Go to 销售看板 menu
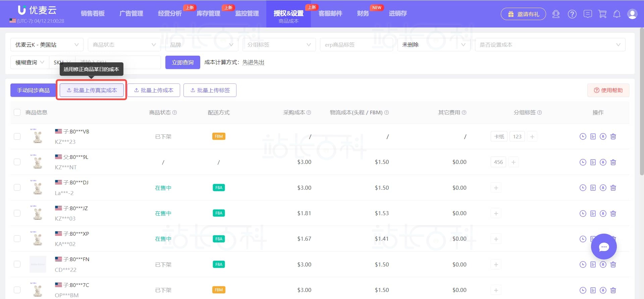The width and height of the screenshot is (644, 299). [93, 13]
